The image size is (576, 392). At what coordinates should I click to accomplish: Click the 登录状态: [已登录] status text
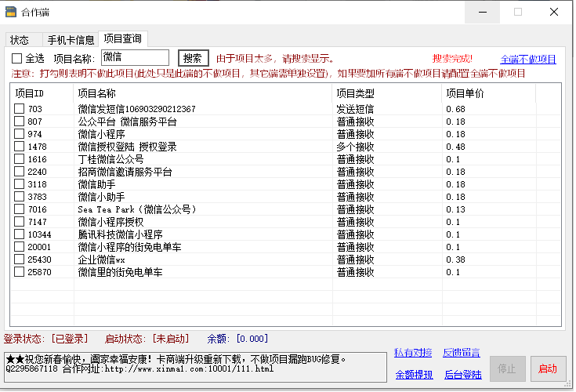pyautogui.click(x=46, y=339)
